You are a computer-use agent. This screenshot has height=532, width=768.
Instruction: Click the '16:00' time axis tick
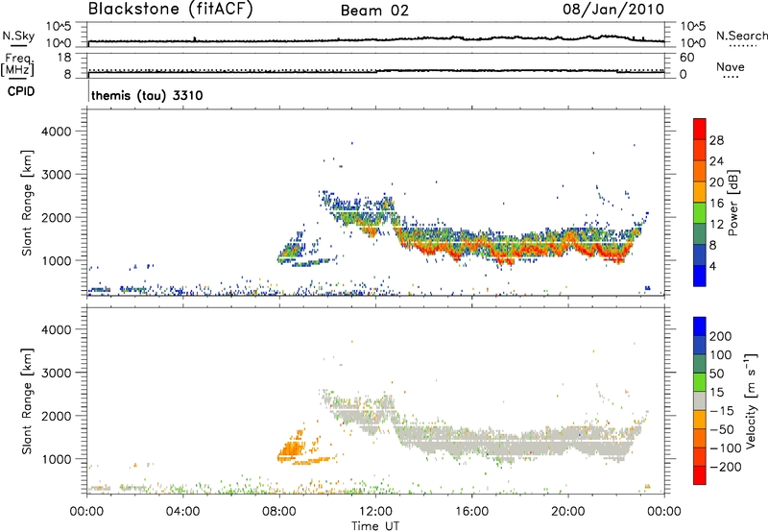(x=471, y=512)
